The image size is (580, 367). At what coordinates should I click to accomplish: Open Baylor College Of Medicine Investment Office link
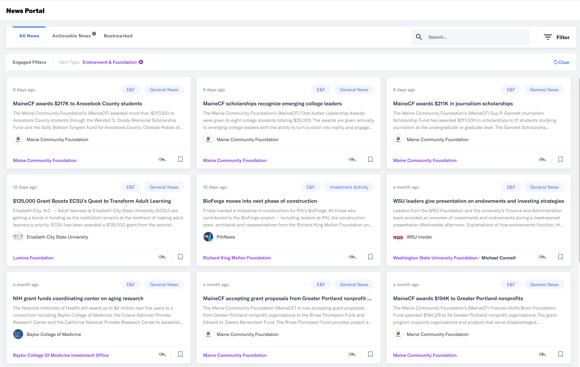tap(61, 355)
